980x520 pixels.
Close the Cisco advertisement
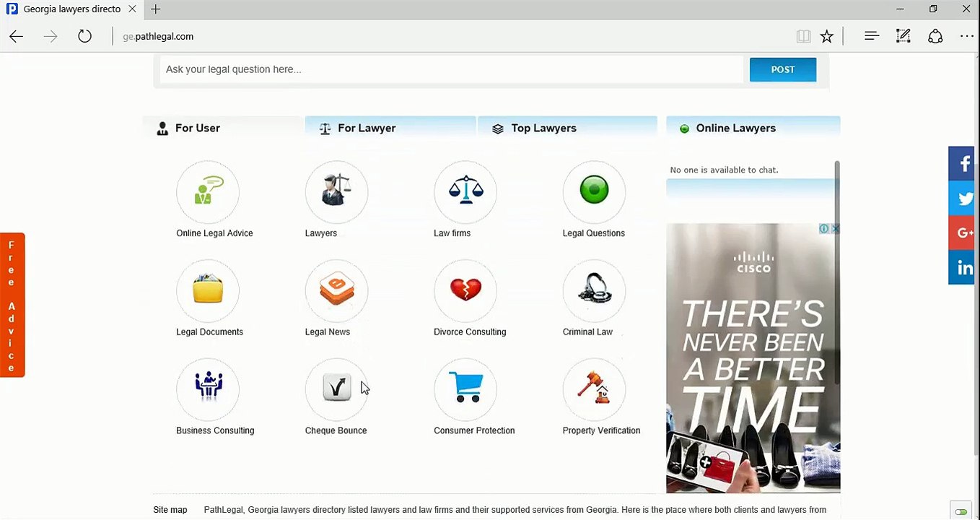coord(836,229)
